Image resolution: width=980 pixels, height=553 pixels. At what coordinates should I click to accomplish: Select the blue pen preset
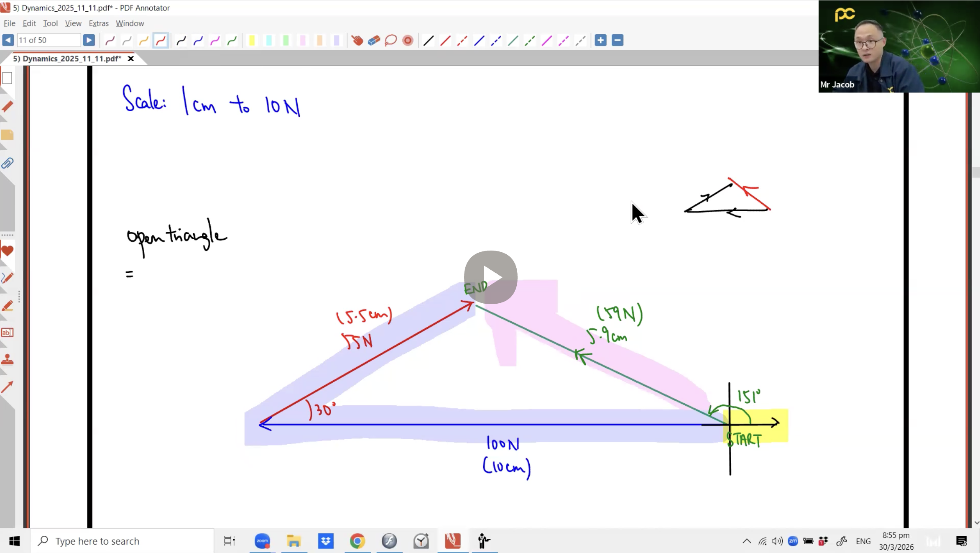pos(198,40)
